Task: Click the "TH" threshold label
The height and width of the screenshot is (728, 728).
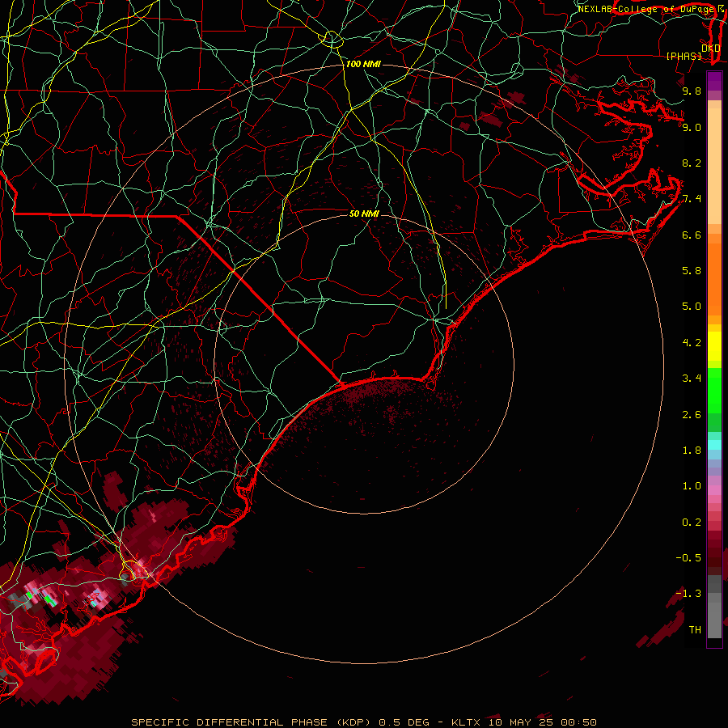Action: point(695,630)
